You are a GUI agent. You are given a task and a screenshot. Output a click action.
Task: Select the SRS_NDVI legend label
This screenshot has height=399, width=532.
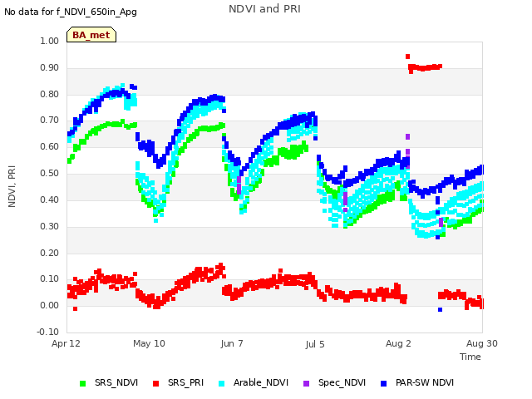pos(116,382)
